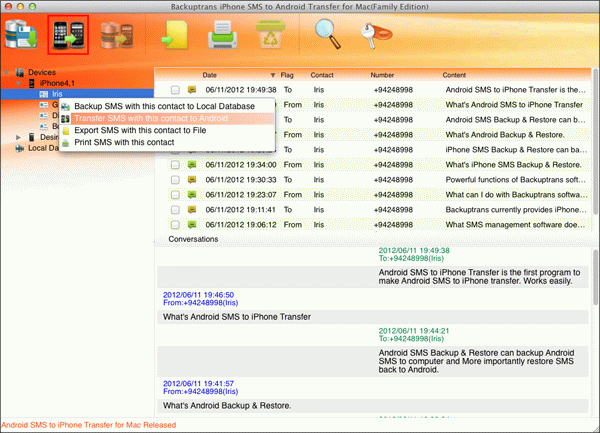Click the green message icon in the 19:23:07 row
The width and height of the screenshot is (600, 433).
click(192, 195)
